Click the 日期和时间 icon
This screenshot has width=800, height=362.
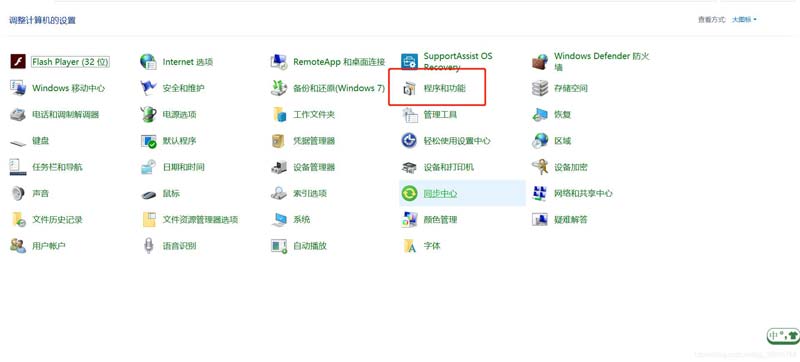[x=148, y=167]
